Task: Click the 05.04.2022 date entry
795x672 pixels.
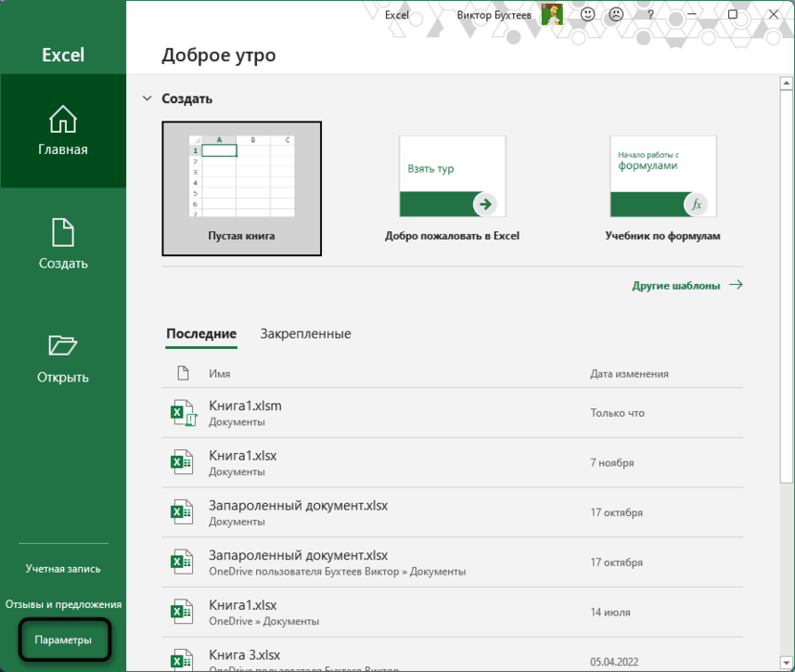Action: click(614, 661)
